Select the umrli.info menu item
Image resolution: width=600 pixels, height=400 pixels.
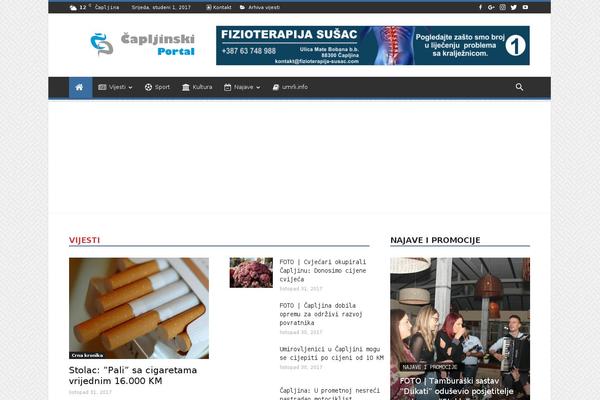tap(290, 87)
